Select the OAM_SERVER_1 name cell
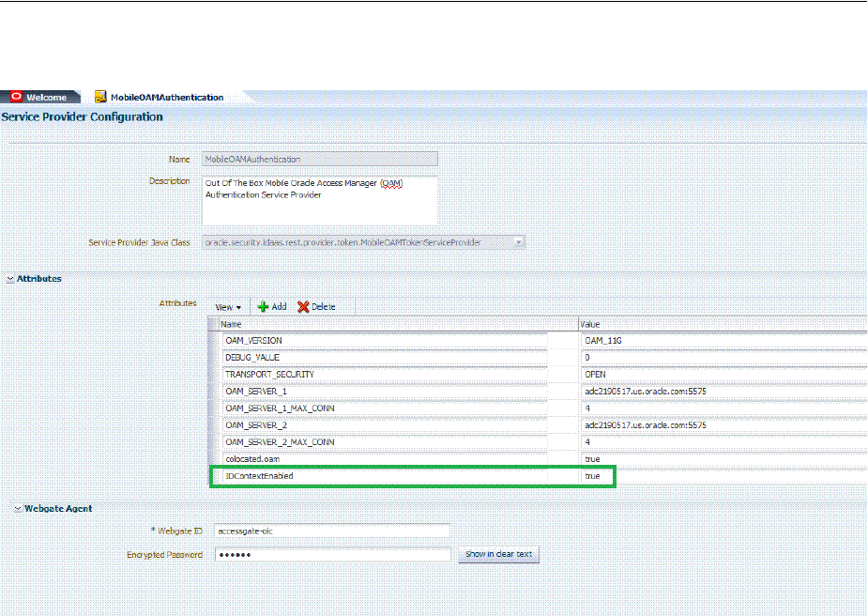 coord(385,392)
